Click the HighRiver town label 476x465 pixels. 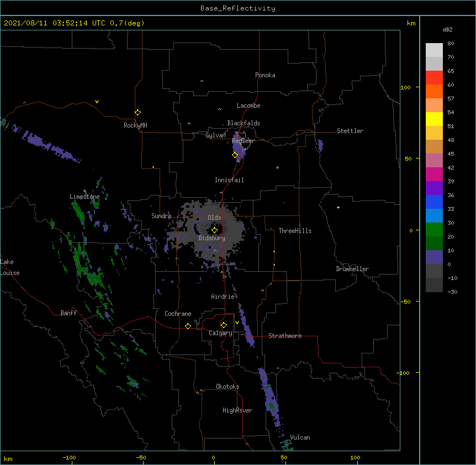(x=237, y=410)
